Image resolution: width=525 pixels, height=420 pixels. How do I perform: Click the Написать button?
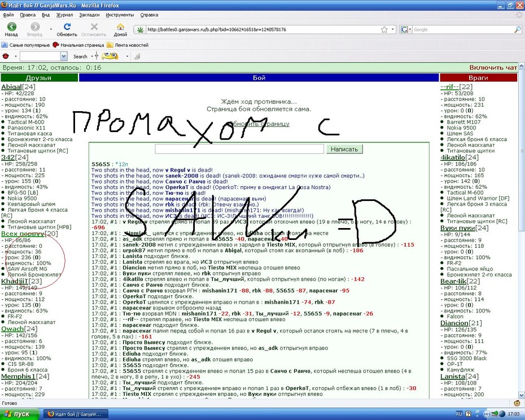pos(344,149)
